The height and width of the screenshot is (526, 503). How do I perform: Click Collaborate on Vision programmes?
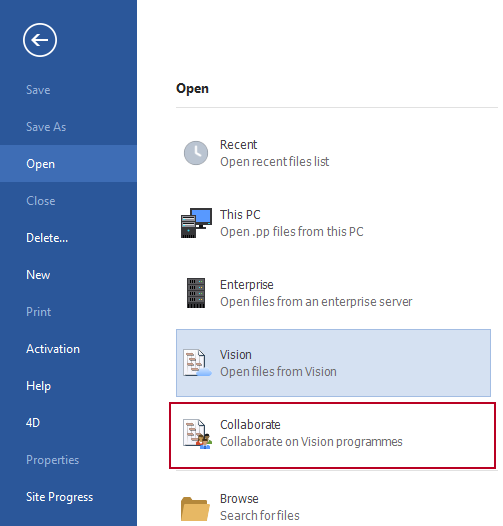(x=333, y=435)
